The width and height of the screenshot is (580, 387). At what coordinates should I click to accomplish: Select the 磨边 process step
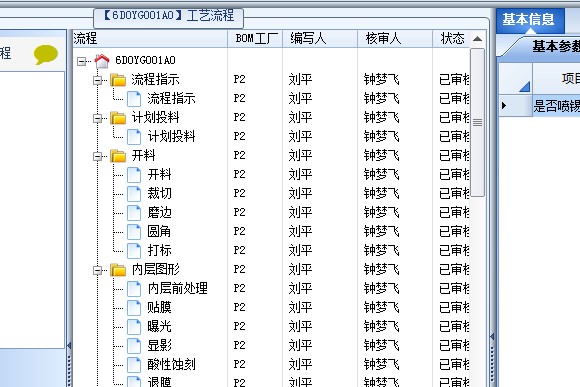pos(159,212)
